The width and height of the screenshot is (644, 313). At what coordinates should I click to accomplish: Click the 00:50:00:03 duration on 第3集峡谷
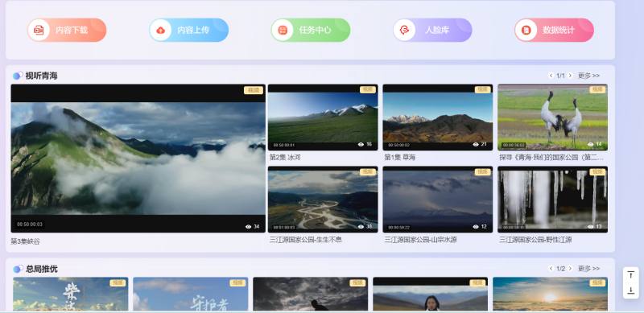point(30,224)
